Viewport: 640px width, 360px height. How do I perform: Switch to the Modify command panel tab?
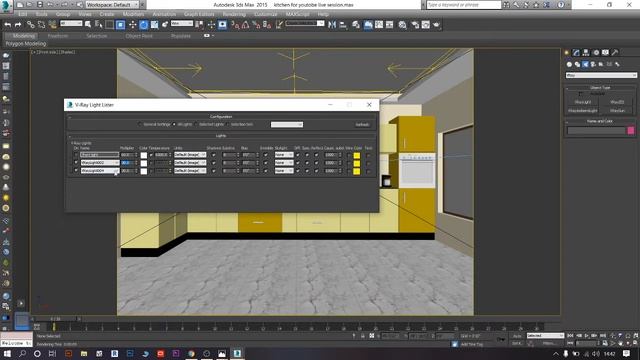pyautogui.click(x=576, y=53)
